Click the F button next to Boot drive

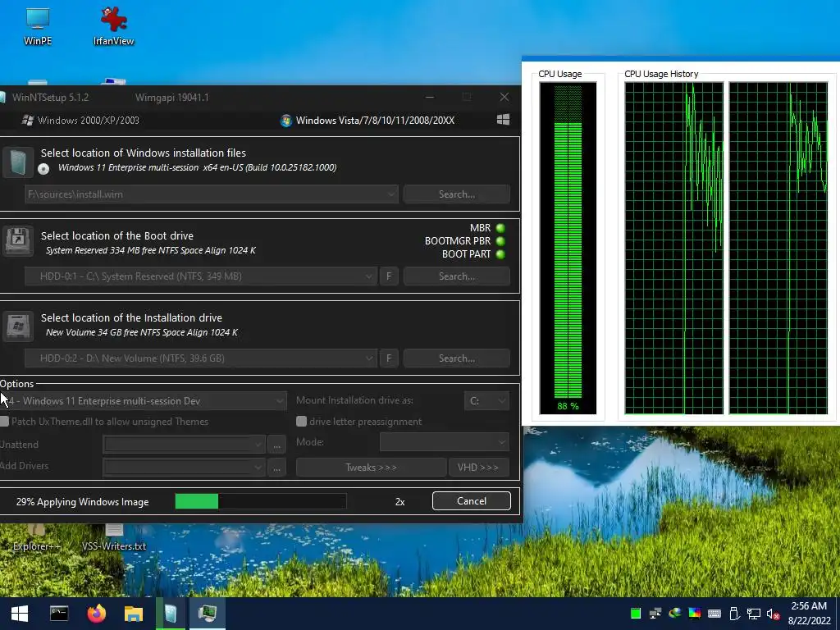tap(389, 276)
